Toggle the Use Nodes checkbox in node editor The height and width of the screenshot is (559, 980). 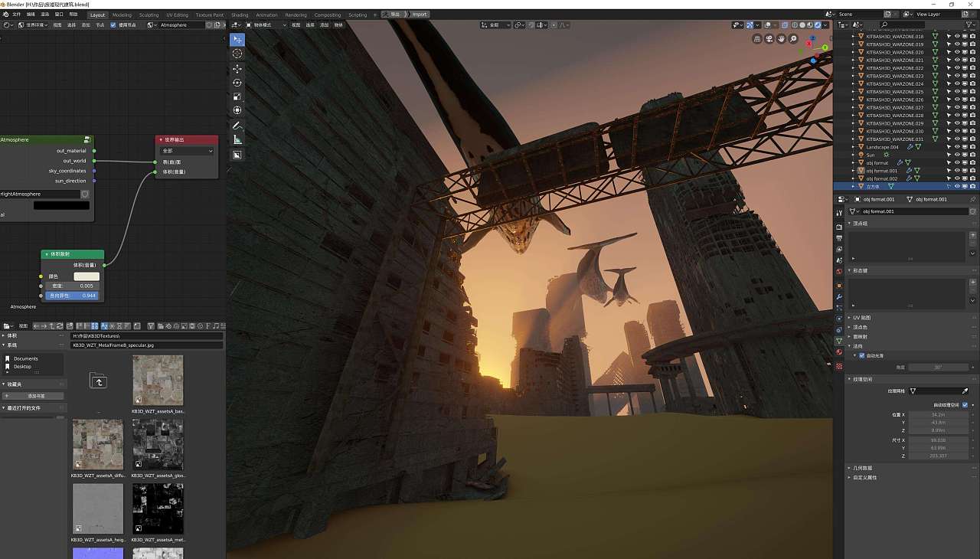pyautogui.click(x=113, y=25)
